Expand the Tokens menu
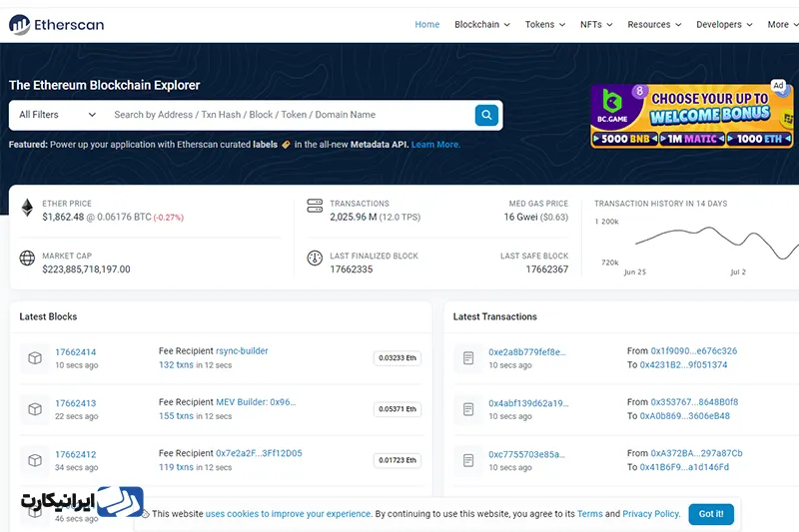Viewport: 799px width, 532px height. (545, 24)
